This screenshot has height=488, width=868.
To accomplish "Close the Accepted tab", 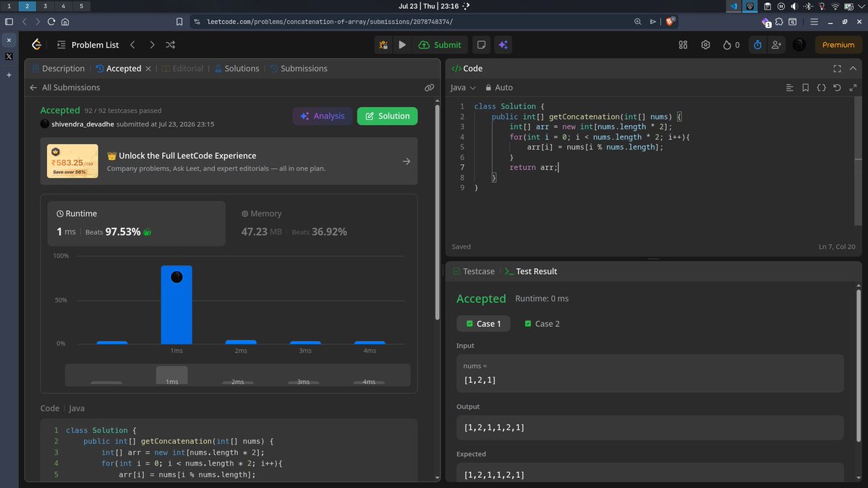I will point(148,69).
